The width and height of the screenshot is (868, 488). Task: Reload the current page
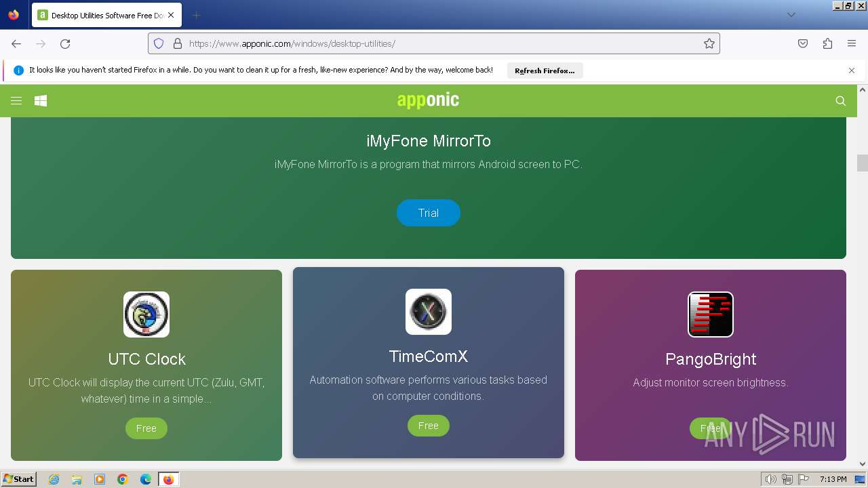pyautogui.click(x=65, y=43)
